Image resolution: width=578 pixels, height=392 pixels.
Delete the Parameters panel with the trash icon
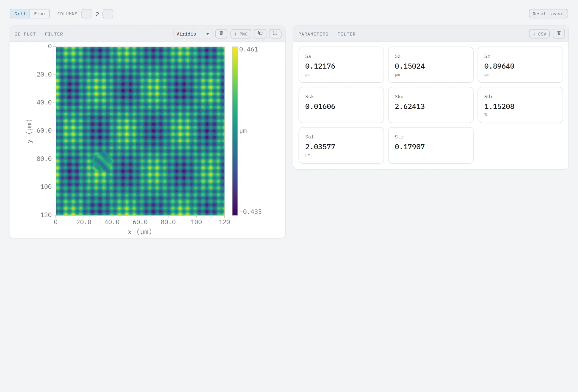point(559,34)
